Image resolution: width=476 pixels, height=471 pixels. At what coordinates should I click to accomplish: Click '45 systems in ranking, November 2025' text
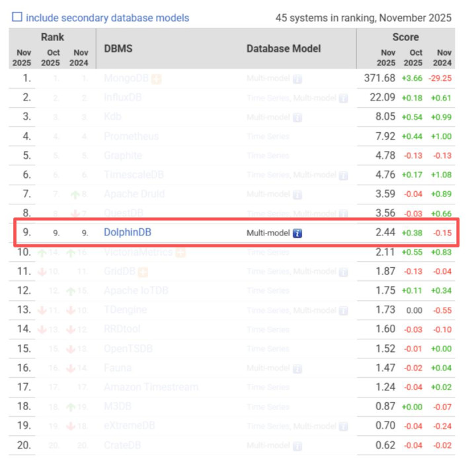364,18
